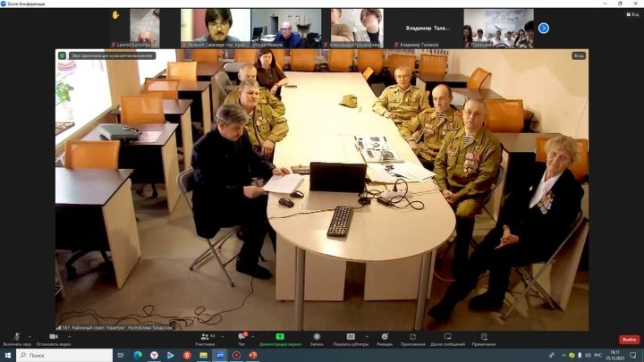
Task: Start recording (Запись)
Action: [317, 340]
